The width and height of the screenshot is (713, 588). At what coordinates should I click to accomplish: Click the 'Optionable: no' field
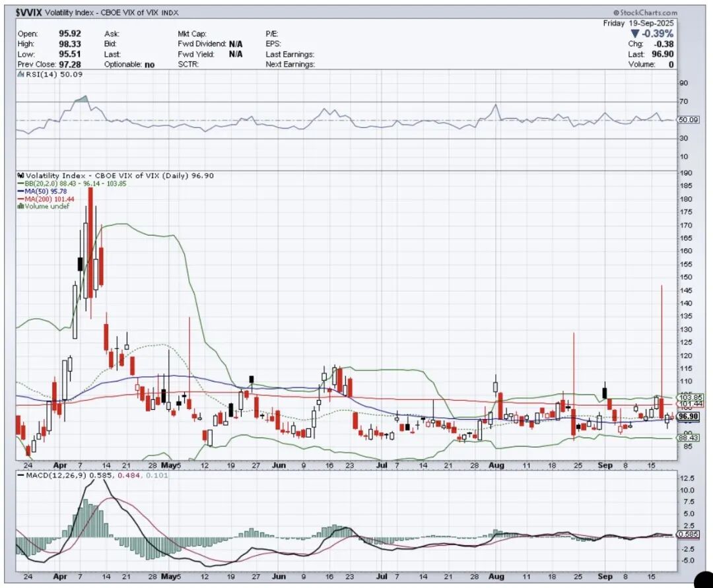point(129,65)
